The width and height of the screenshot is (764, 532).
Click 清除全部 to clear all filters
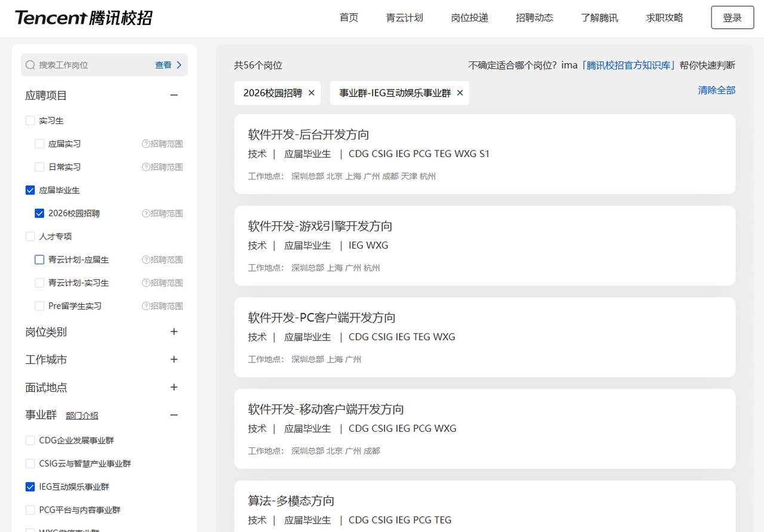[716, 90]
